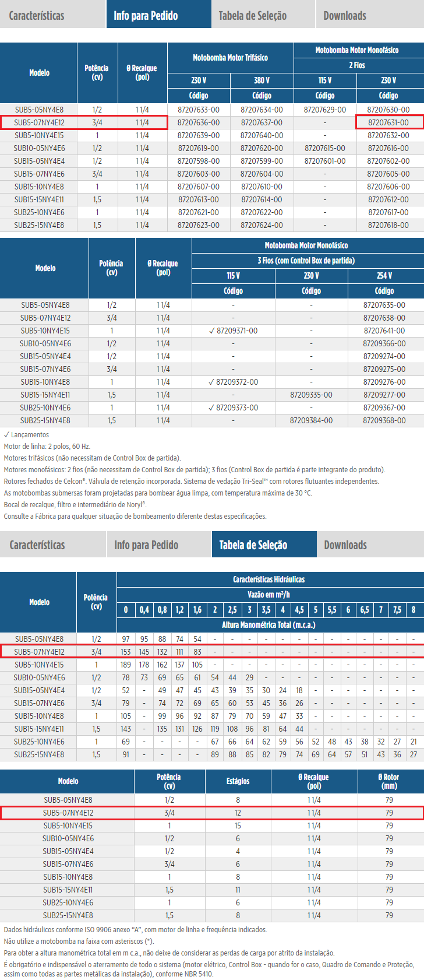Click the Altura Manométrica Total header
Screen dimensions: 424x980
[x=268, y=624]
